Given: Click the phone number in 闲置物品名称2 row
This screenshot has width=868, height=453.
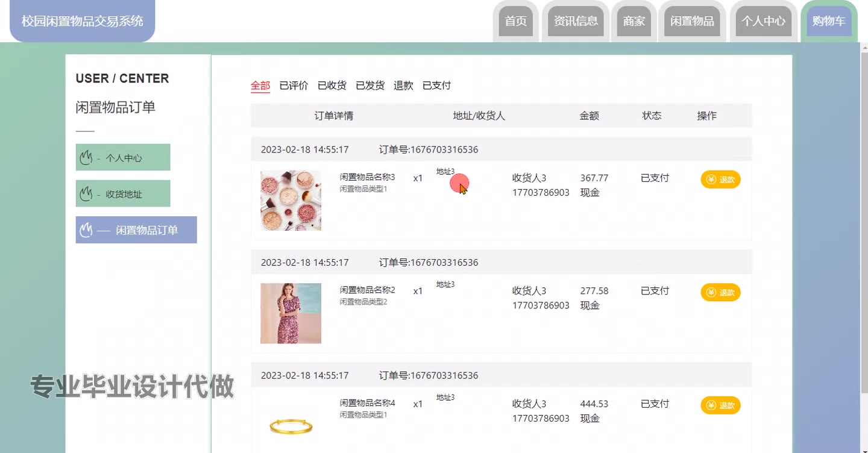Looking at the screenshot, I should point(541,305).
